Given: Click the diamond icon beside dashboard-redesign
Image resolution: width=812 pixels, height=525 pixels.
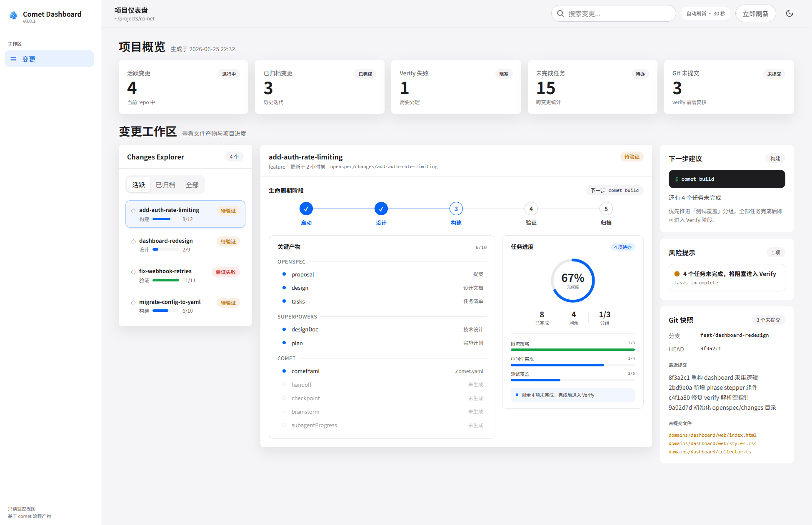Looking at the screenshot, I should click(133, 241).
